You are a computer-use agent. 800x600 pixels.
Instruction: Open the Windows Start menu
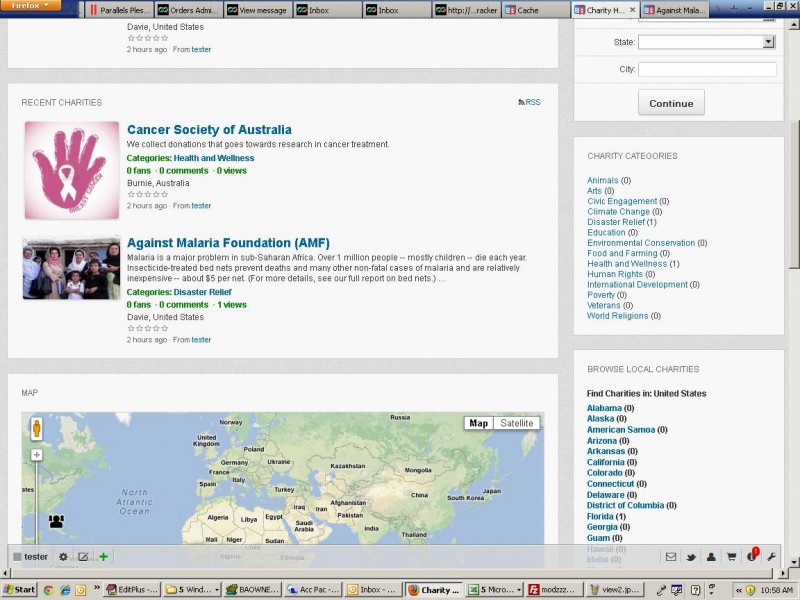(19, 590)
